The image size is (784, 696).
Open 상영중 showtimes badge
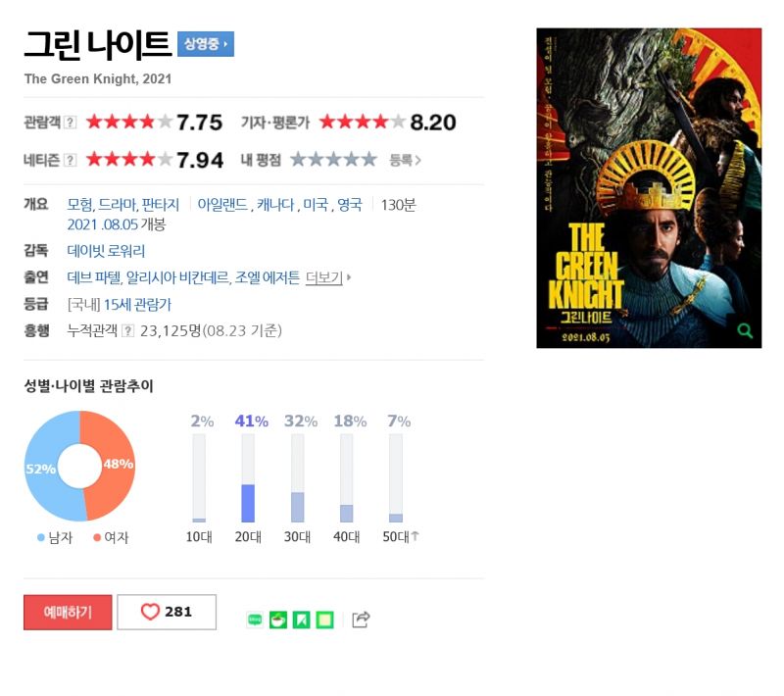point(206,44)
